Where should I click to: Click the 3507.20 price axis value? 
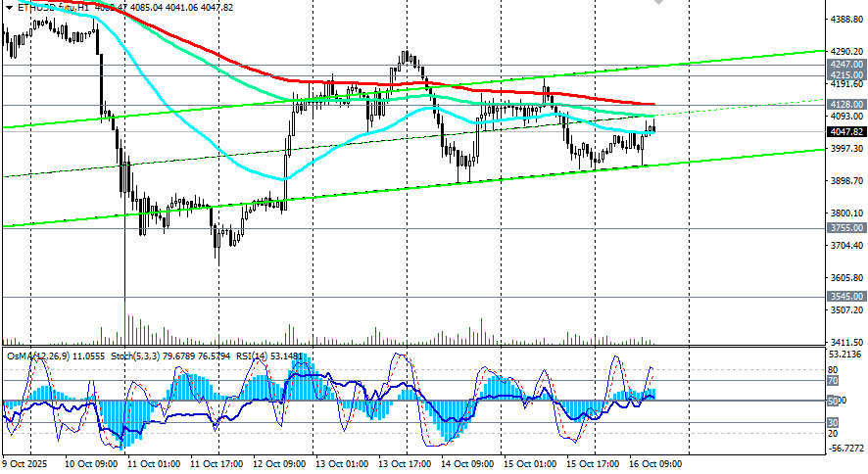coord(847,310)
